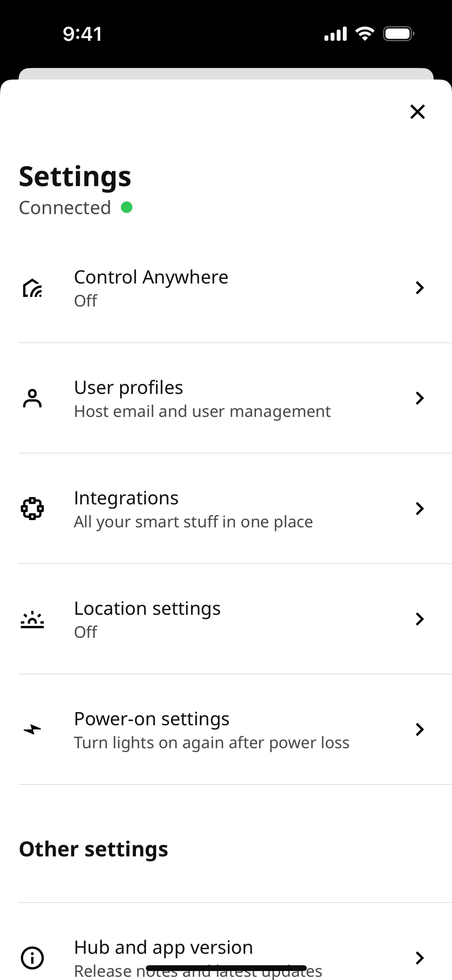Tap the Power-on settings lightning icon
Image resolution: width=452 pixels, height=980 pixels.
(32, 729)
